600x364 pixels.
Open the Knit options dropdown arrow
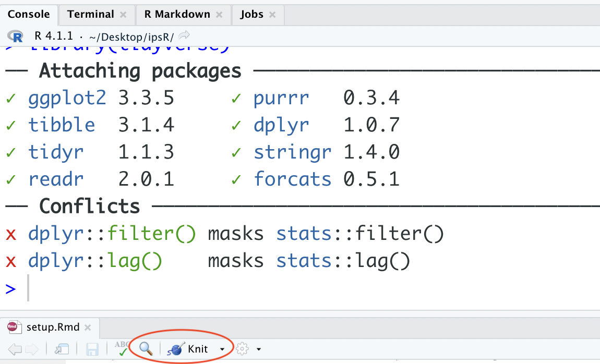pyautogui.click(x=222, y=349)
